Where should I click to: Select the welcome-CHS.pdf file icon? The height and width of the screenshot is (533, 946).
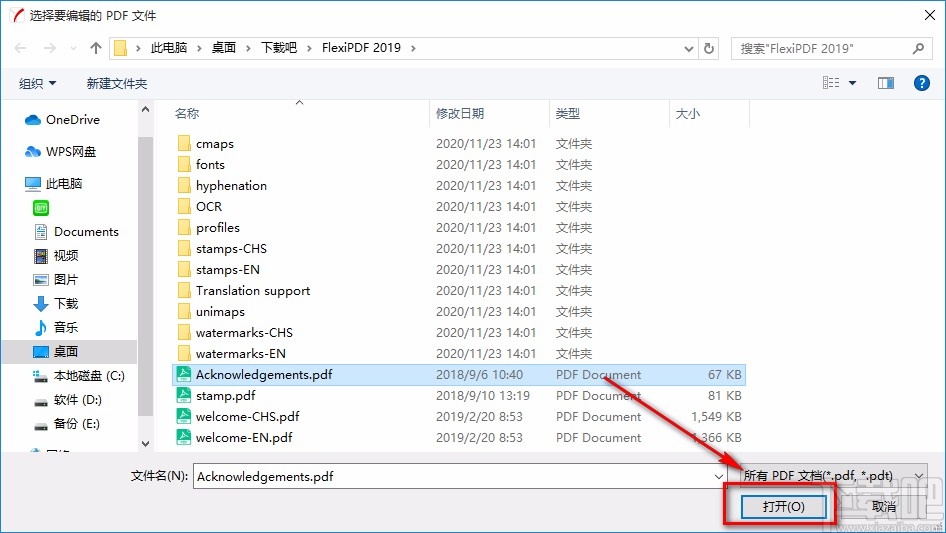click(183, 417)
